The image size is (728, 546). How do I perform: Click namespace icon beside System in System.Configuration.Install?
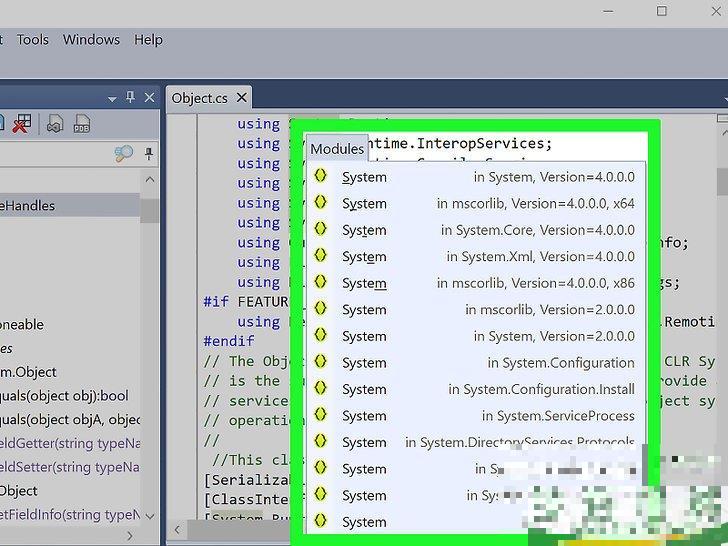tap(320, 389)
